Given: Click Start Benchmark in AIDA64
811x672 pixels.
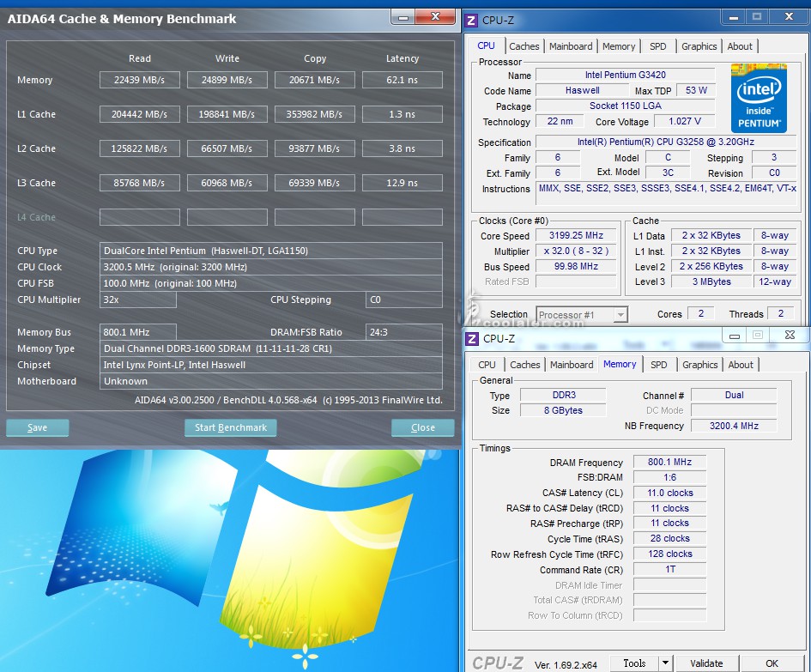Looking at the screenshot, I should click(231, 427).
